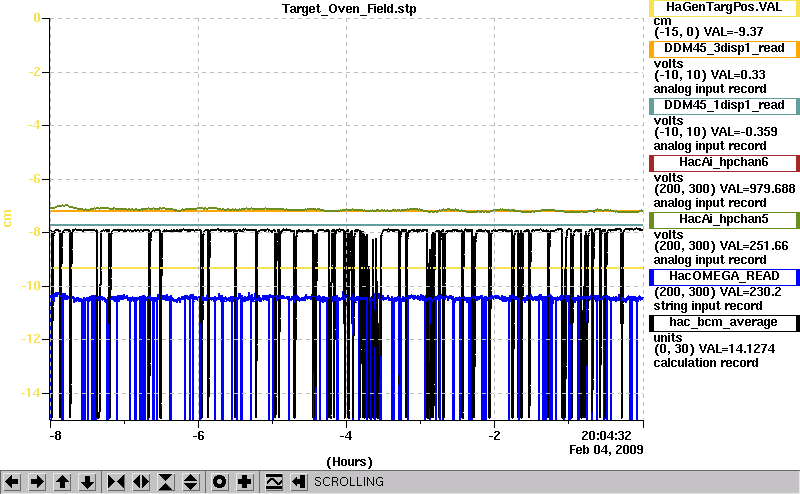Image resolution: width=800 pixels, height=494 pixels.
Task: Click the -8 tick on the x-axis
Action: pyautogui.click(x=55, y=436)
